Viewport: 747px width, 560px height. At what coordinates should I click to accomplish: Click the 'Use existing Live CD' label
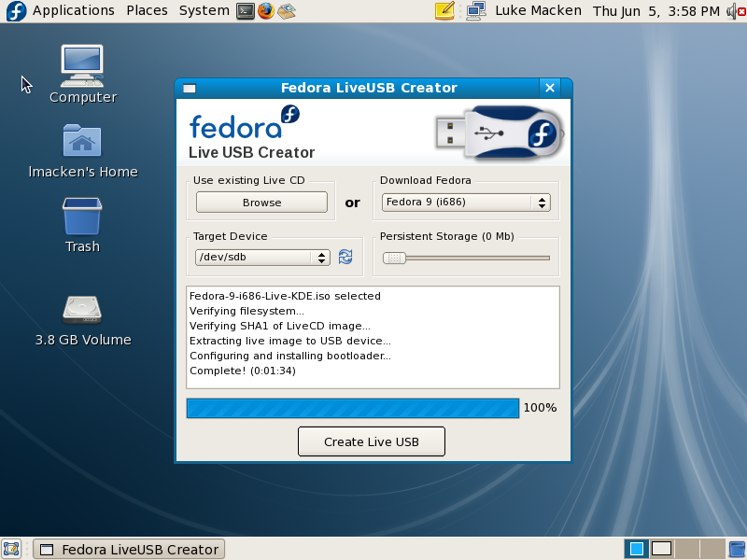pos(248,180)
